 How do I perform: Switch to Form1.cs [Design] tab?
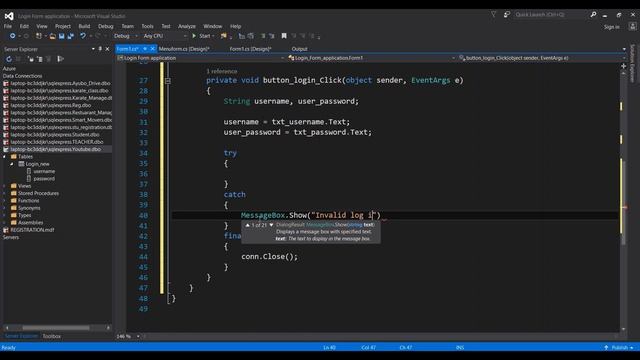pyautogui.click(x=250, y=49)
